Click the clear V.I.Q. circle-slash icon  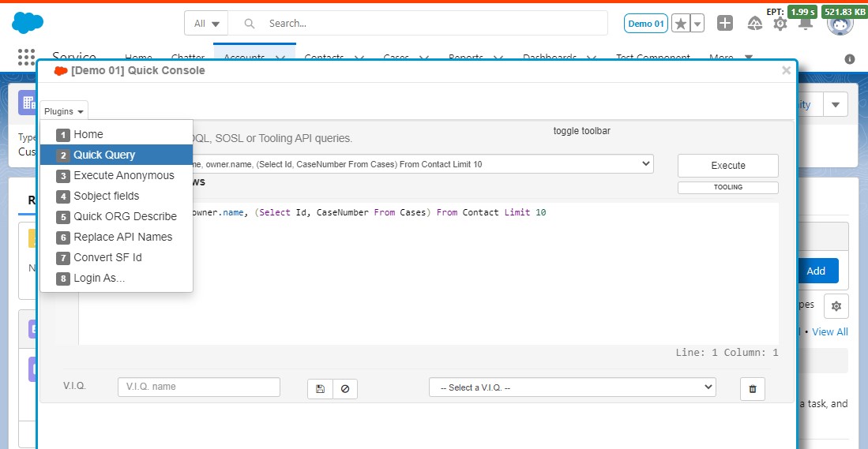pos(345,389)
